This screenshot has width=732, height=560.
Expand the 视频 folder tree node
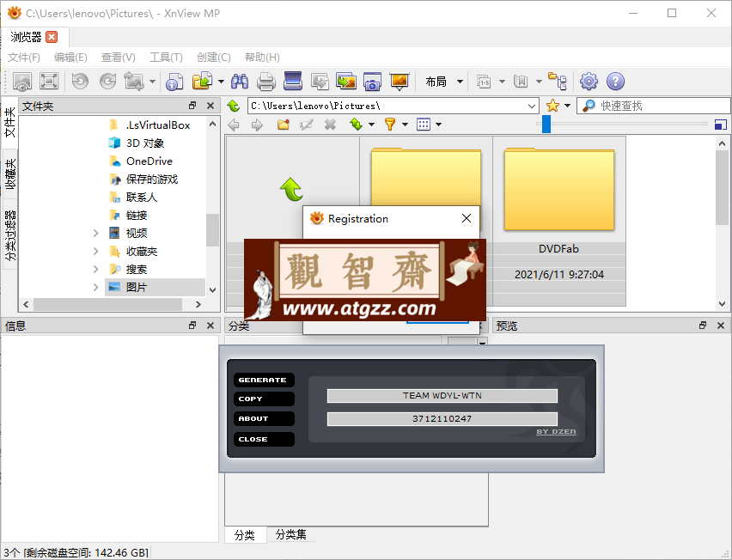95,233
